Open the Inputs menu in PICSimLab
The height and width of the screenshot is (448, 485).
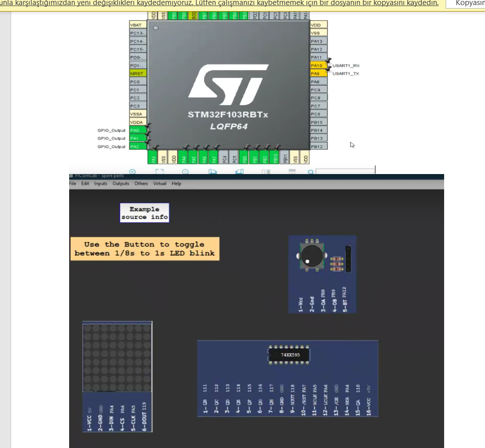(x=101, y=184)
